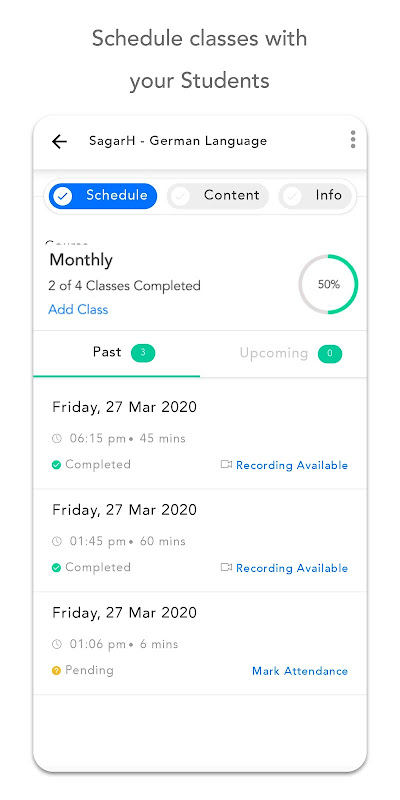Viewport: 400px width, 800px height.
Task: Click the green Completed check icon for 06:15 pm
Action: [x=57, y=465]
